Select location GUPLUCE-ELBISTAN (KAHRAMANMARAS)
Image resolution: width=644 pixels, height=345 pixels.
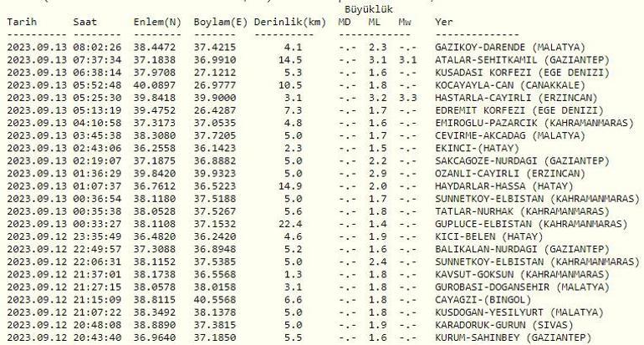[x=531, y=225]
